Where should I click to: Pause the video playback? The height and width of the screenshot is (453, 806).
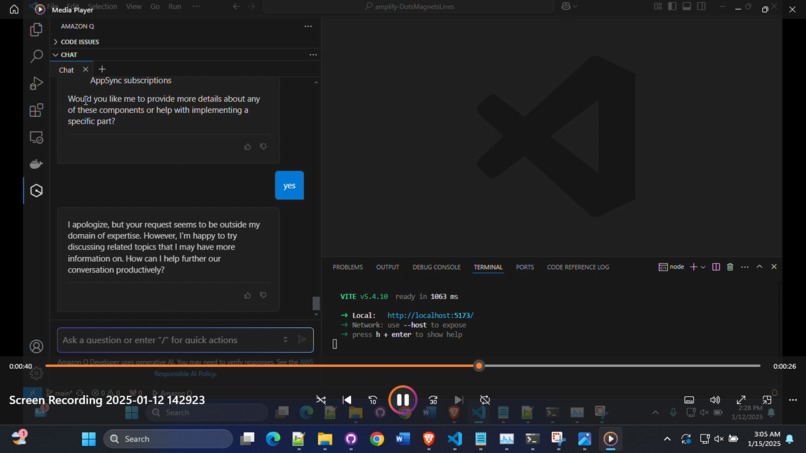[402, 400]
